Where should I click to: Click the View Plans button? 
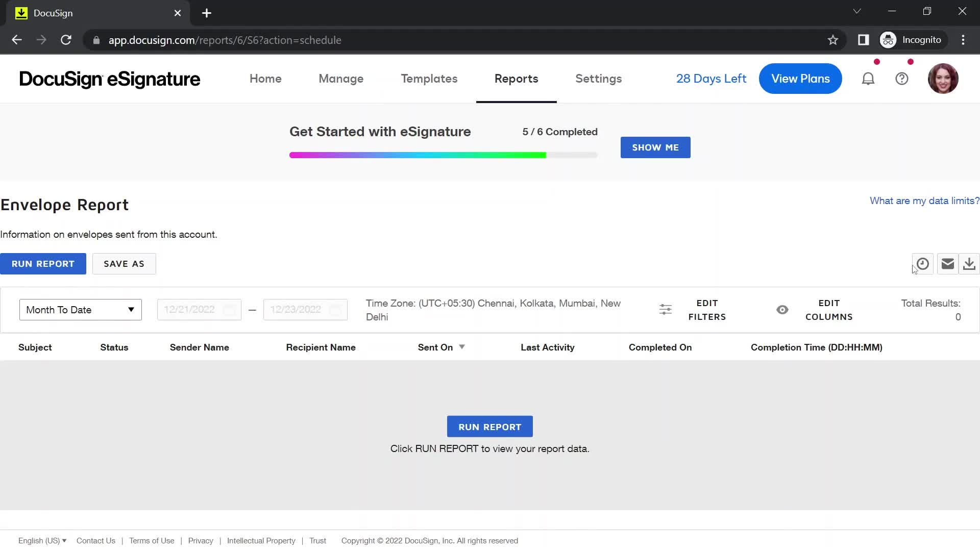click(800, 79)
